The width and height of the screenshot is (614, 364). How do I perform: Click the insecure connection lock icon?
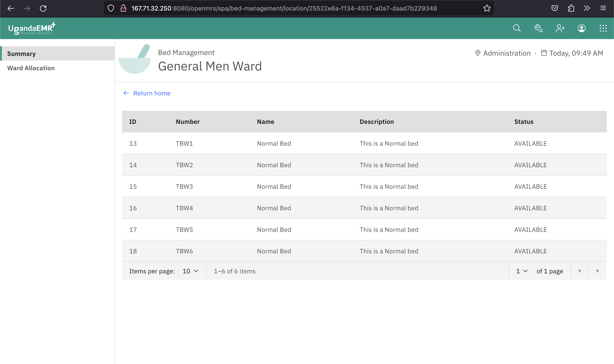[123, 8]
